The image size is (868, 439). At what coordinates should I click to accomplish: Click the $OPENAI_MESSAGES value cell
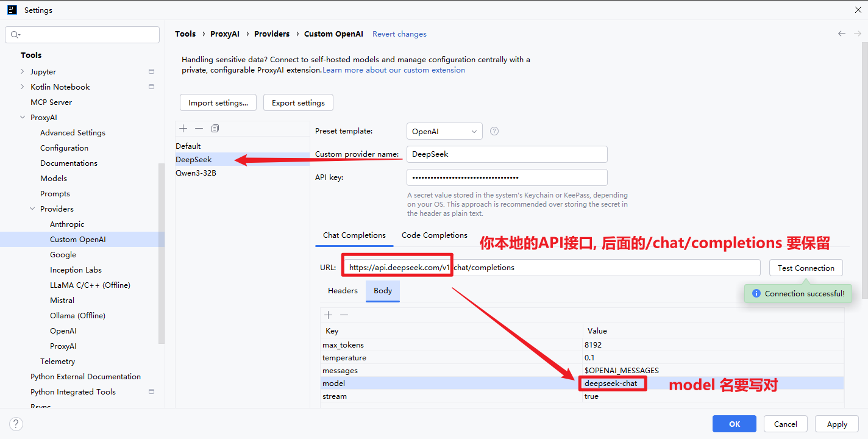pos(713,370)
